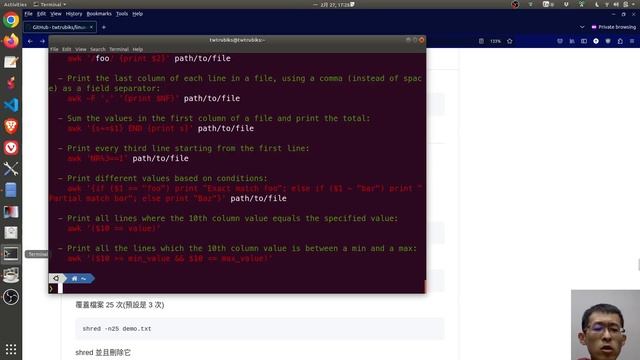Click the 'shred -n25 demo.txt' code text
The image size is (640, 360).
coord(117,329)
